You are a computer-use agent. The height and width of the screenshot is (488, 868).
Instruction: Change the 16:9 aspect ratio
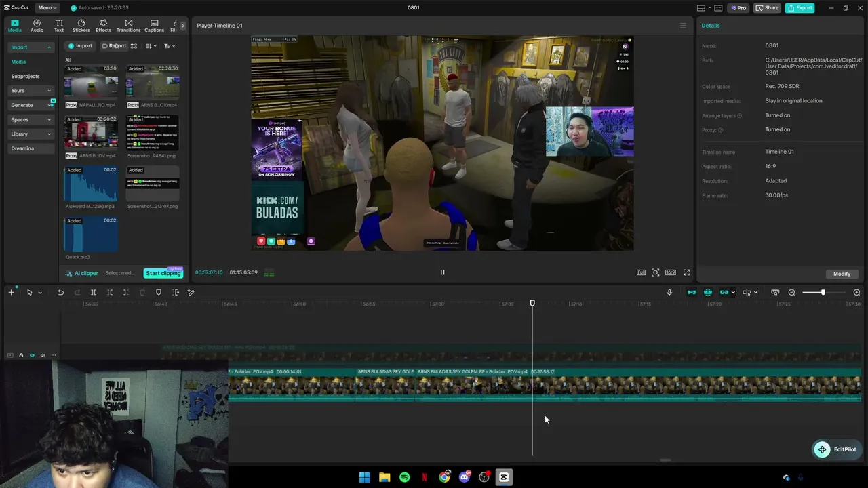point(670,272)
